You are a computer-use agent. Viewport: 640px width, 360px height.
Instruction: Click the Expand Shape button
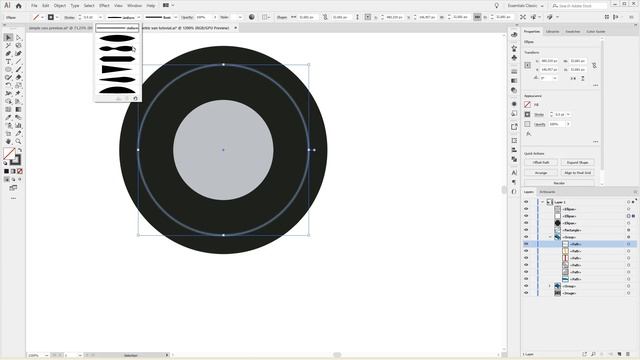click(x=577, y=162)
